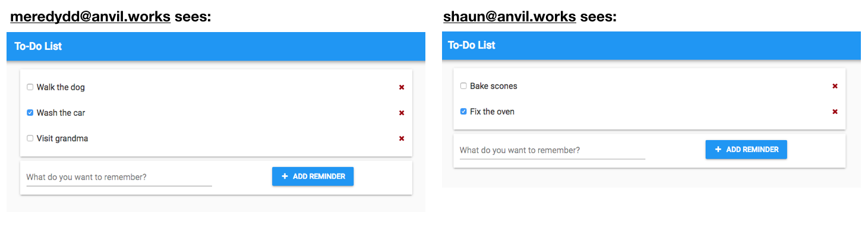Screen dimensions: 868x225
Task: Tick the Visit grandma checkbox
Action: (30, 138)
